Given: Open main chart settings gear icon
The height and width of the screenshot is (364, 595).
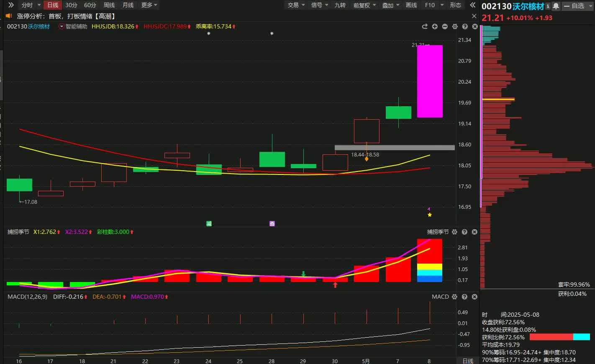Looking at the screenshot, I should tap(455, 26).
